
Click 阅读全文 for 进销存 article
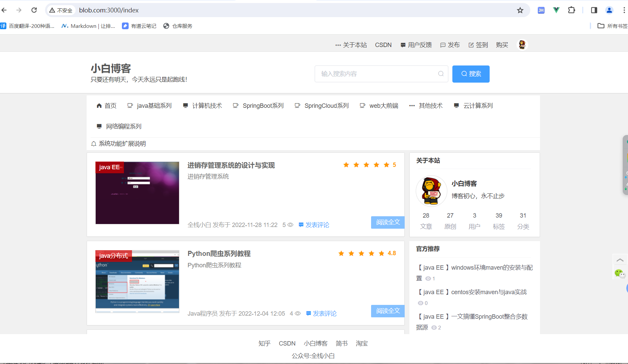point(388,222)
